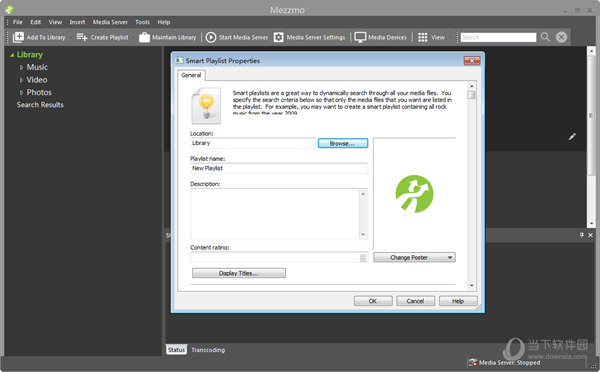The image size is (600, 372).
Task: Click the content rating list icon
Action: tap(363, 258)
